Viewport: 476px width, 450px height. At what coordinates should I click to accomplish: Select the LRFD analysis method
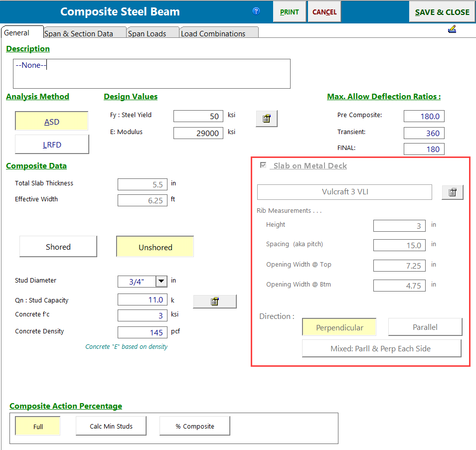pos(52,145)
